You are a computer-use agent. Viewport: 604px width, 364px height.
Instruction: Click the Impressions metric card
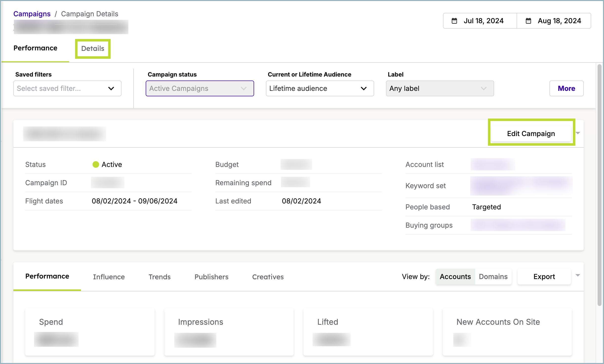tap(229, 332)
